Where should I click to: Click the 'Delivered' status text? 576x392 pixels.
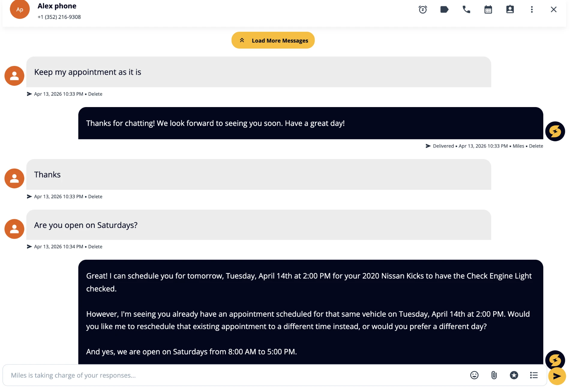[443, 146]
